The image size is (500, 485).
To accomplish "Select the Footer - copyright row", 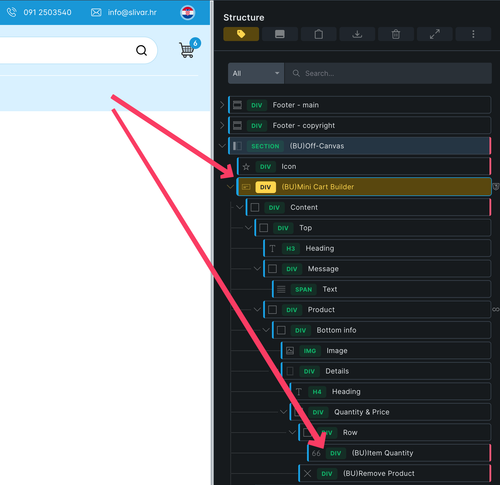I will (x=359, y=126).
